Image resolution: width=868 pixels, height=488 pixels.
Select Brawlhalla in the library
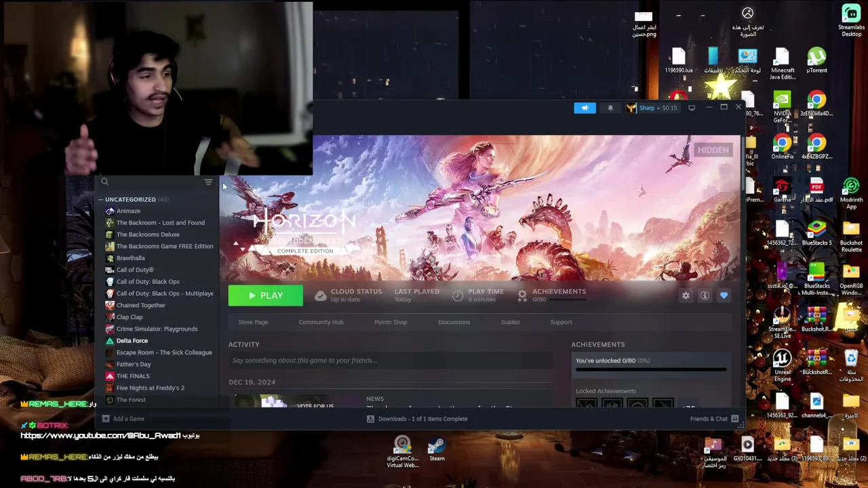tap(130, 258)
